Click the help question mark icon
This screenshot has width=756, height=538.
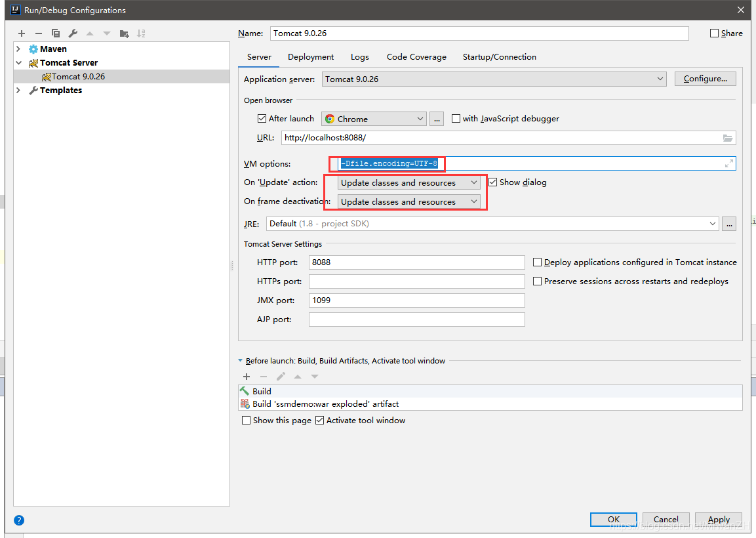pos(19,520)
